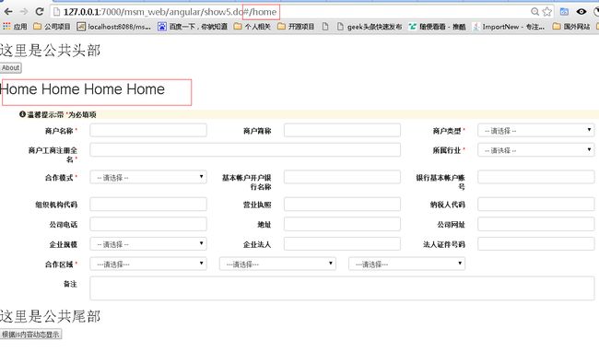Focus the 地址 input field

pos(342,224)
